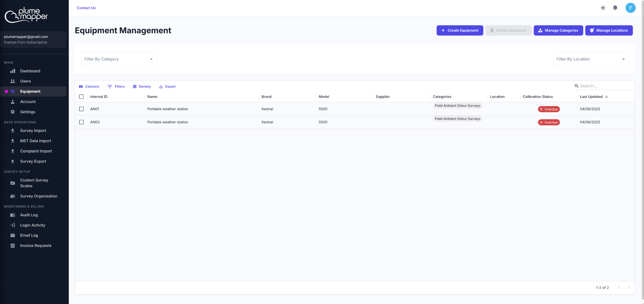Click the Invoice Requests list icon

[13, 246]
